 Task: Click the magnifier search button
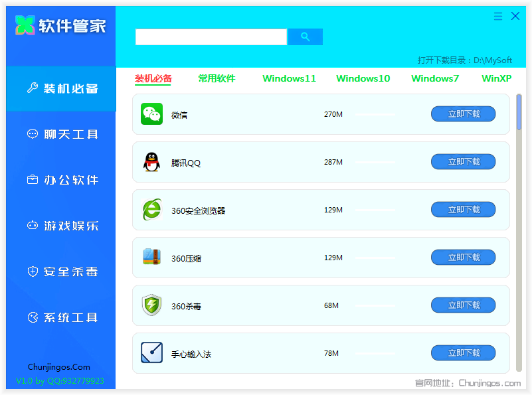point(306,37)
